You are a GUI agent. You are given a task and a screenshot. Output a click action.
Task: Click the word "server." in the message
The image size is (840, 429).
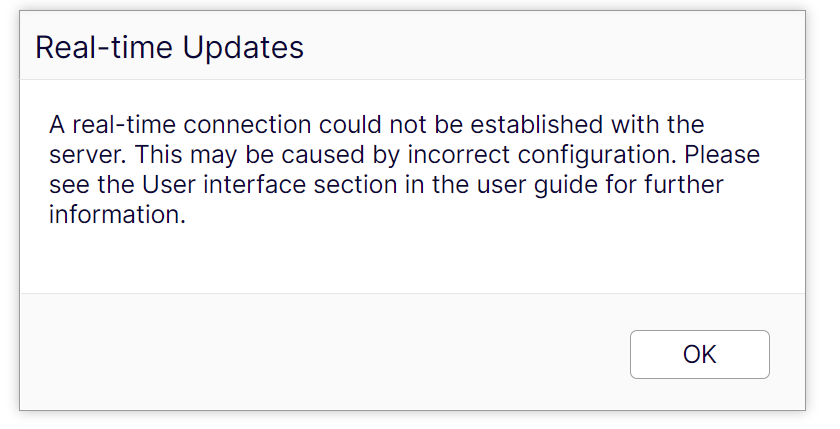tap(88, 156)
